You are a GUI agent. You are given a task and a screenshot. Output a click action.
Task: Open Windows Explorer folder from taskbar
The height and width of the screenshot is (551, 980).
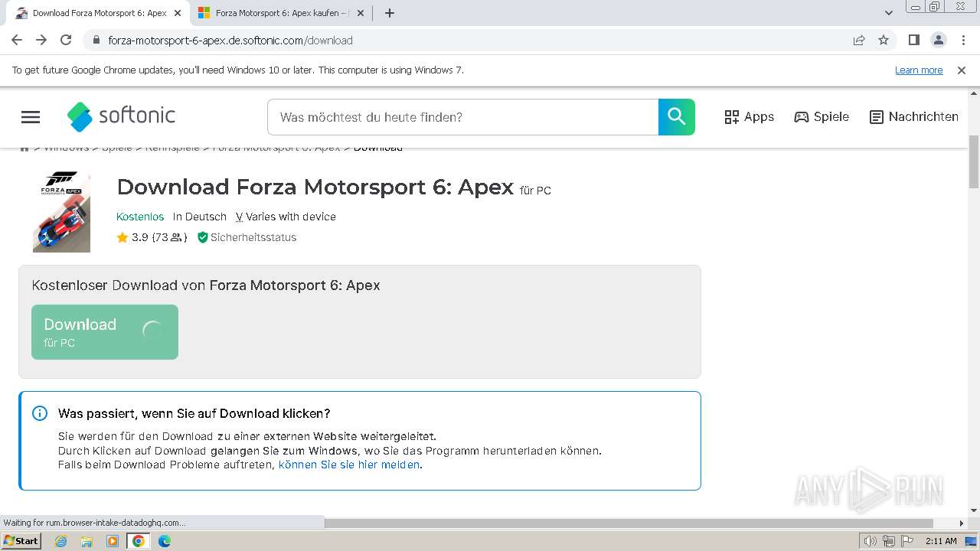pos(87,541)
